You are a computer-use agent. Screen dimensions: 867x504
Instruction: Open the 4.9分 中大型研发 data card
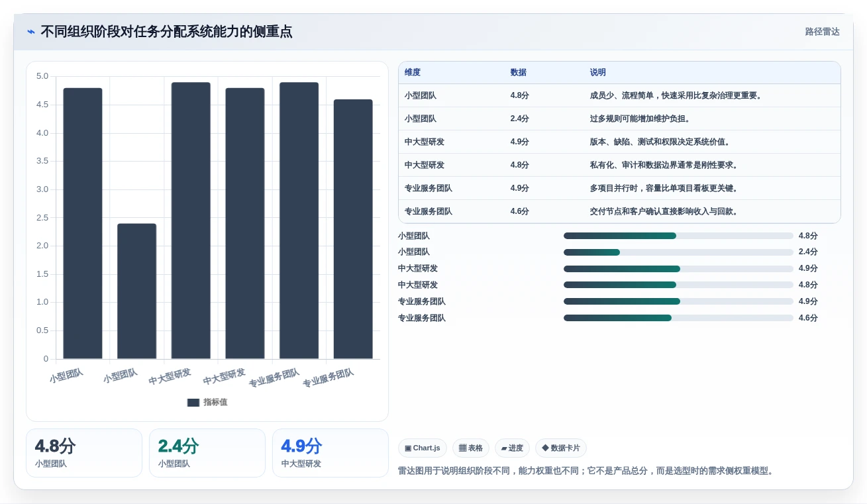click(331, 453)
